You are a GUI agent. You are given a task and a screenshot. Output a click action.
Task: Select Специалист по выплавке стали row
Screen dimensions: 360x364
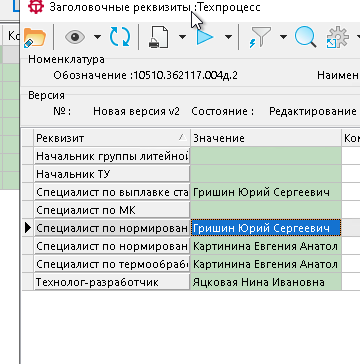pos(112,192)
